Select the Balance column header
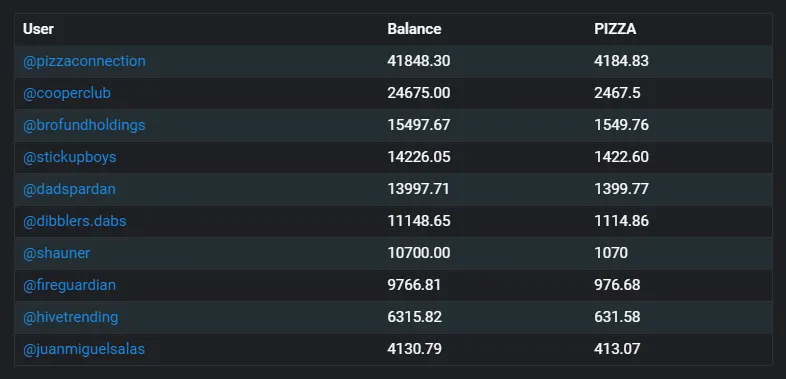786x379 pixels. [x=414, y=29]
